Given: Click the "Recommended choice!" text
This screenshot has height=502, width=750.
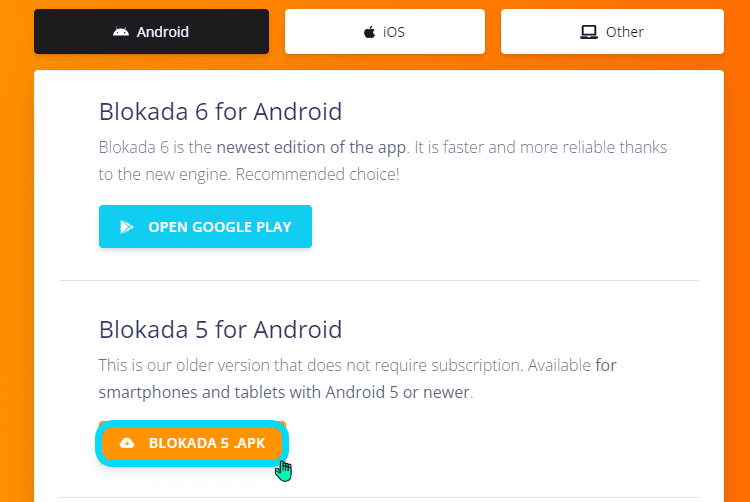Looking at the screenshot, I should [317, 175].
